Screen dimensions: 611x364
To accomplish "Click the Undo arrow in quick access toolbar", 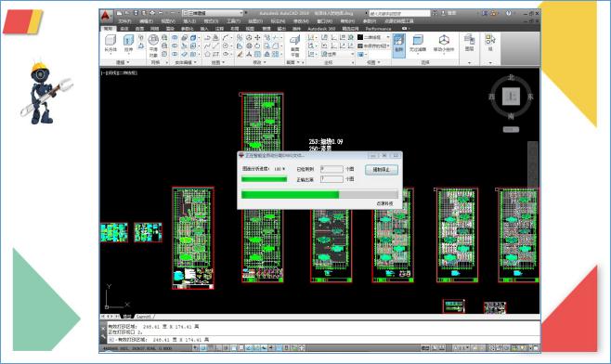I will pos(161,13).
